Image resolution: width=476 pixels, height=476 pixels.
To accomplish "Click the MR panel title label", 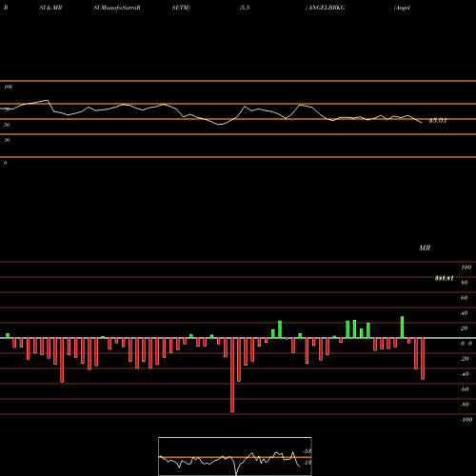I will (425, 248).
